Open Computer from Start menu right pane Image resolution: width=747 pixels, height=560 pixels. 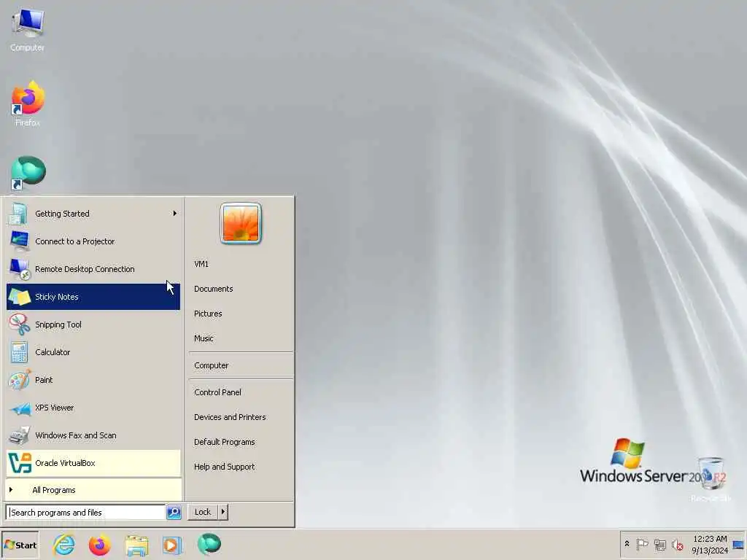pyautogui.click(x=211, y=365)
